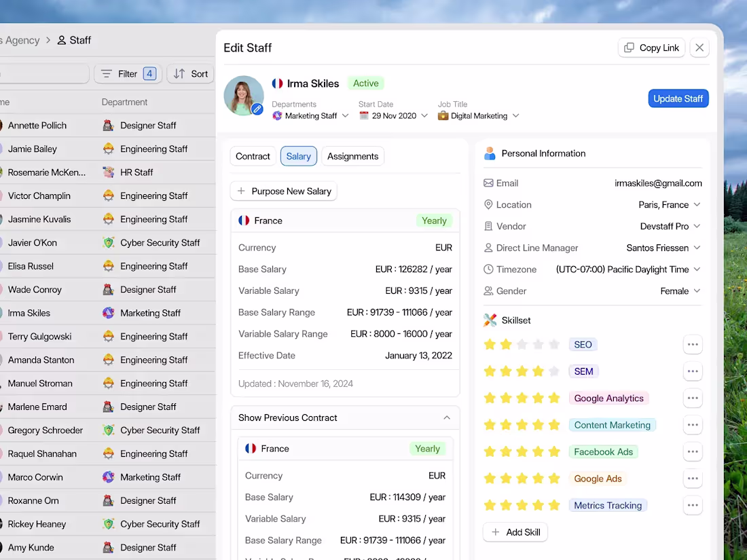The width and height of the screenshot is (747, 560).
Task: Open the options menu beside Google Analytics skill
Action: pos(693,398)
